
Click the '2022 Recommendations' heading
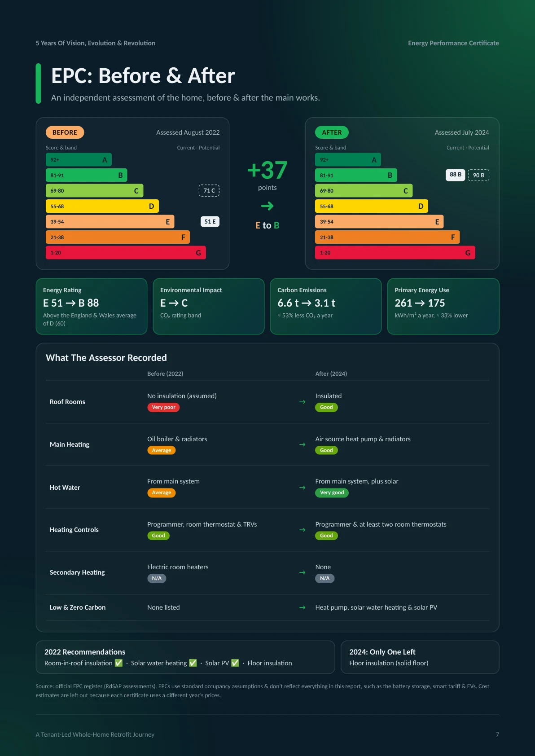pos(85,652)
